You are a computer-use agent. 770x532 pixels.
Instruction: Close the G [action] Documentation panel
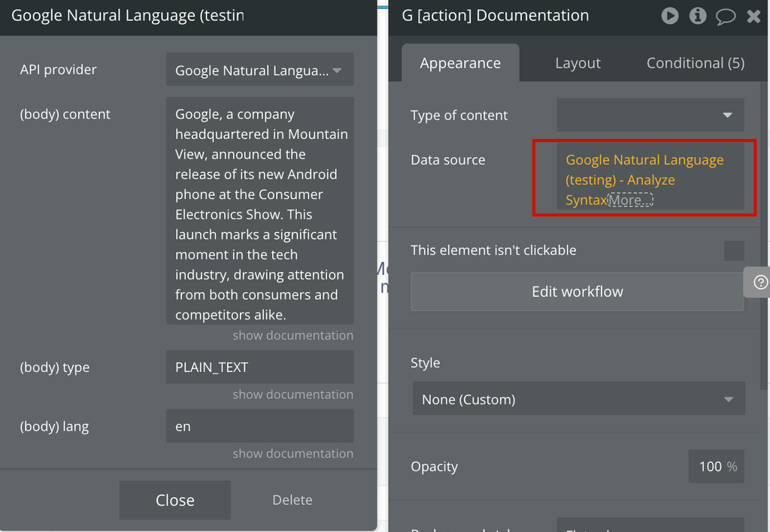point(753,17)
